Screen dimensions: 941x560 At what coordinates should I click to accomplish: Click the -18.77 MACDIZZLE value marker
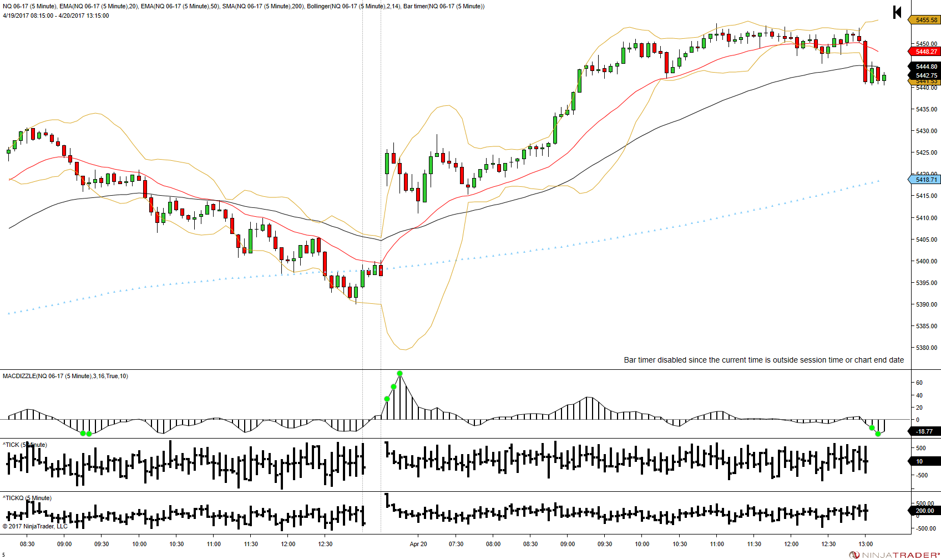coord(925,431)
